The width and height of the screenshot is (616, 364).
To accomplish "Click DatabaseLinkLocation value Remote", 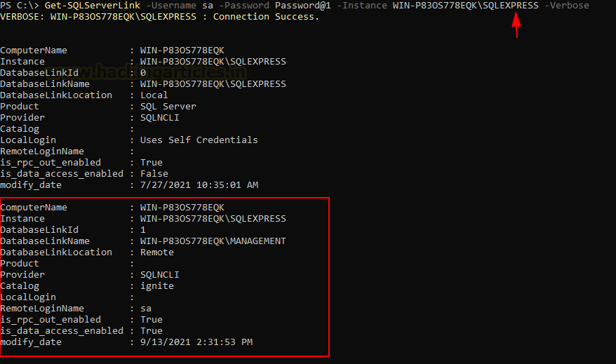I will pos(156,252).
